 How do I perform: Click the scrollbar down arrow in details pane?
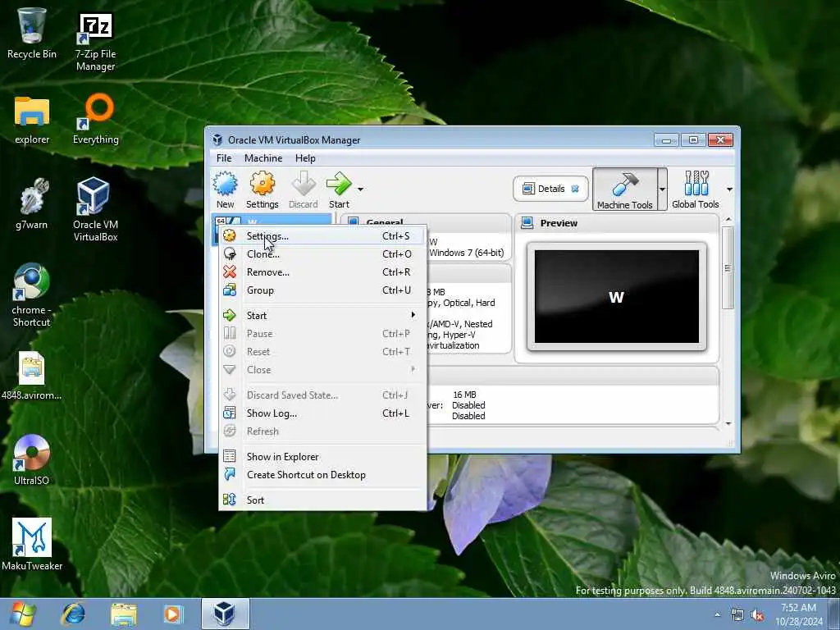(728, 424)
